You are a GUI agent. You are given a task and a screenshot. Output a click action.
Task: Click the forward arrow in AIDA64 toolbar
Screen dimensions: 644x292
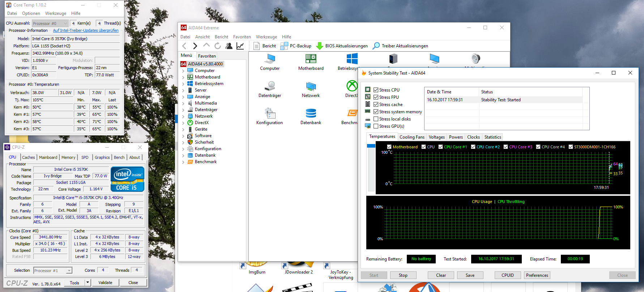click(195, 46)
